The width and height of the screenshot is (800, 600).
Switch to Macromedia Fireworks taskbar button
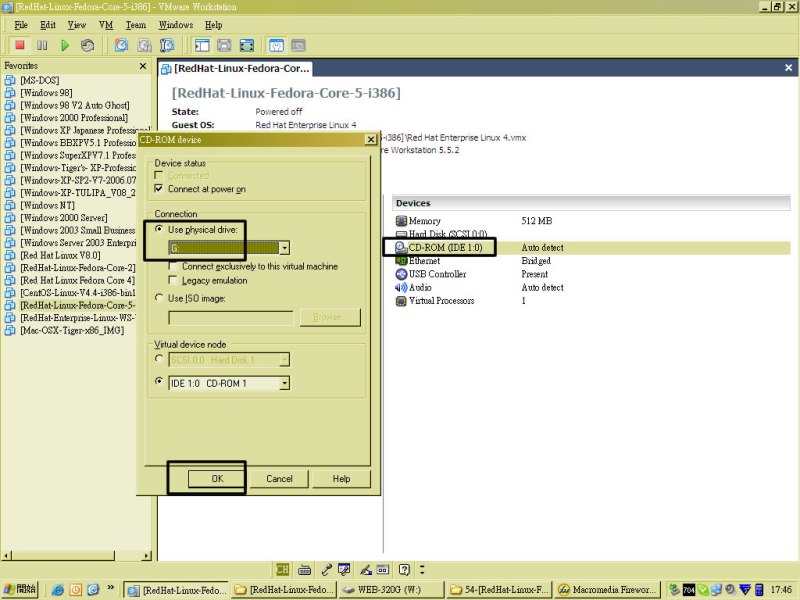[609, 590]
